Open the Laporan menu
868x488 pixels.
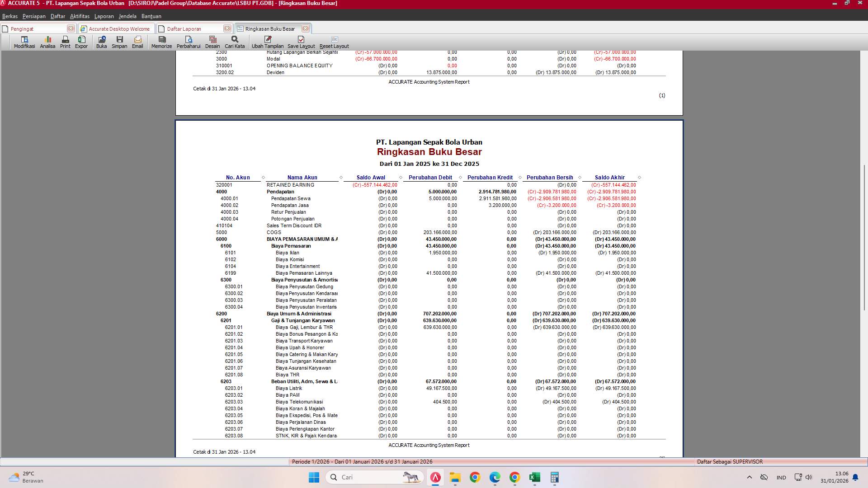click(104, 16)
